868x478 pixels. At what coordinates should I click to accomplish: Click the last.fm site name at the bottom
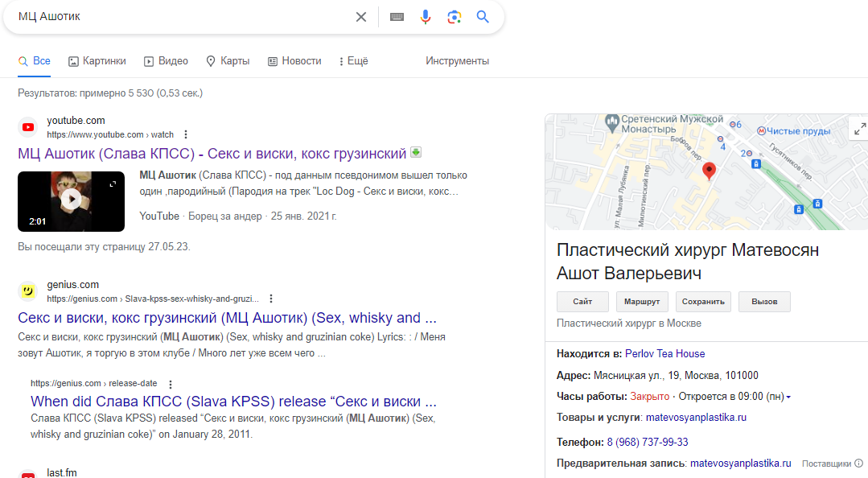pyautogui.click(x=62, y=472)
